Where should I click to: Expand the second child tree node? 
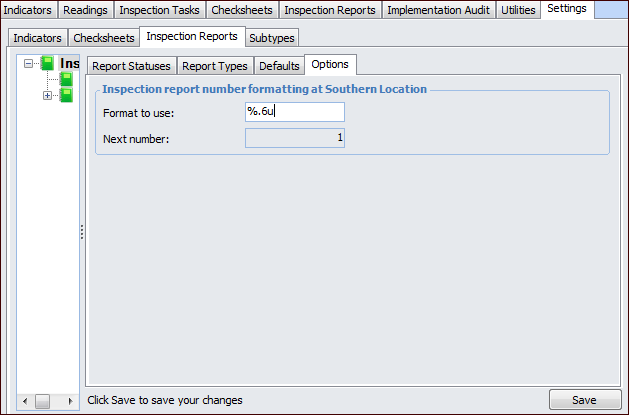tap(47, 95)
